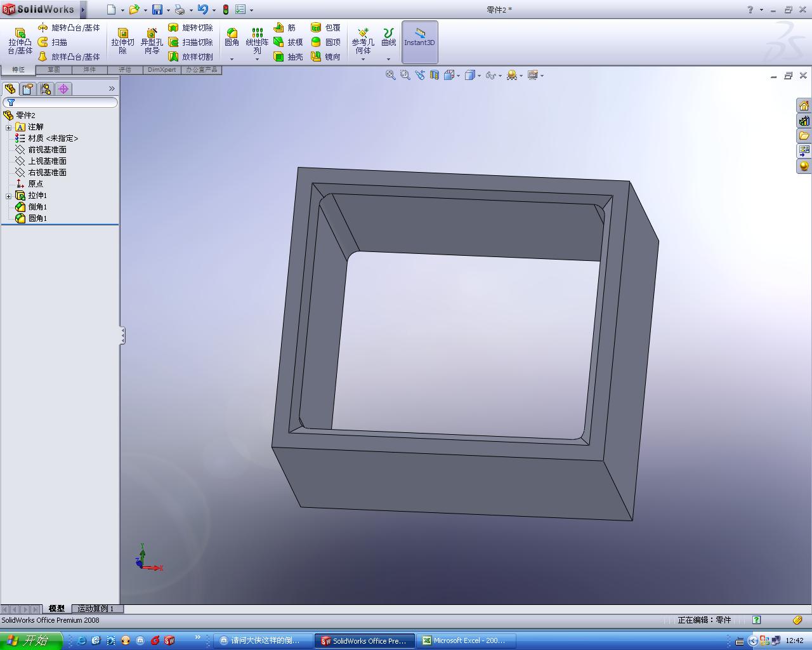
Task: Activate the 放样凸台/基体 loft boss tool
Action: 69,57
